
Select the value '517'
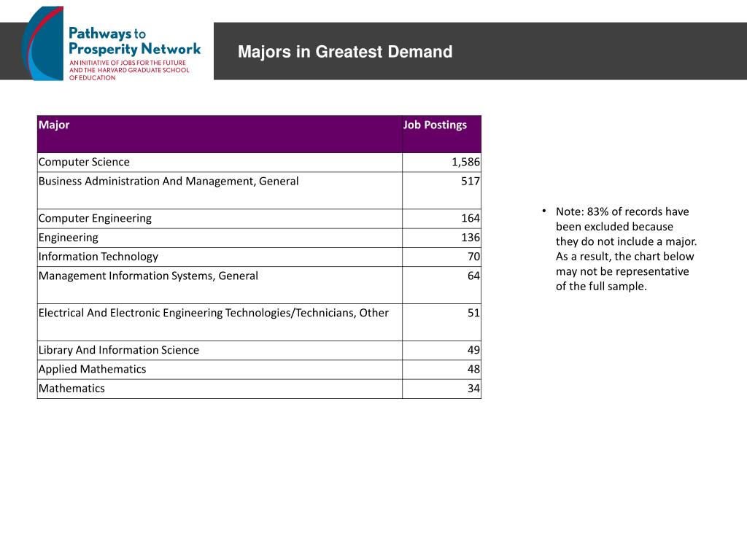click(x=471, y=181)
